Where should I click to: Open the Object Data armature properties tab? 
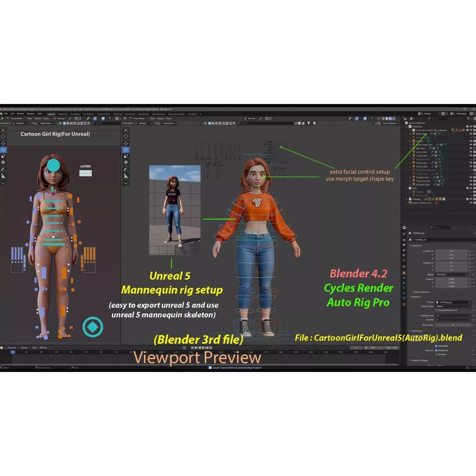[404, 288]
